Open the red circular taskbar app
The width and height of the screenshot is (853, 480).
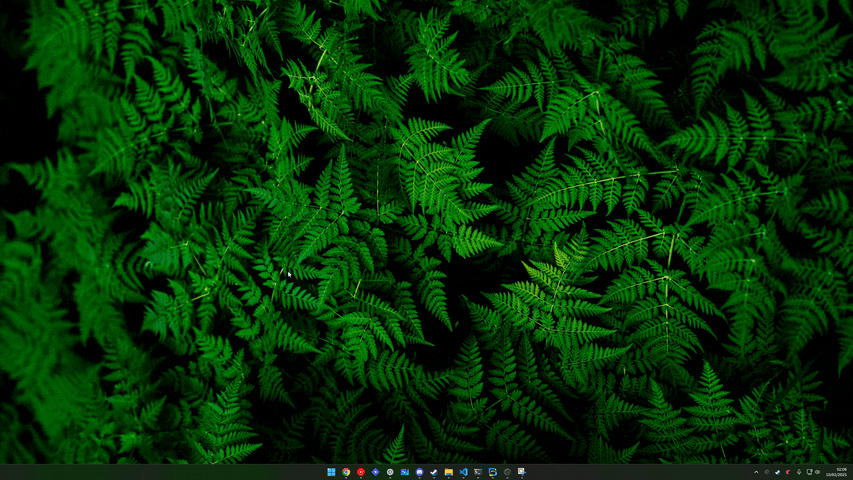361,472
